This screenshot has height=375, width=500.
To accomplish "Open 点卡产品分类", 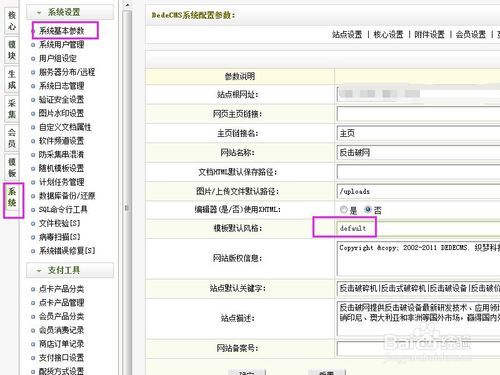I will (x=61, y=289).
